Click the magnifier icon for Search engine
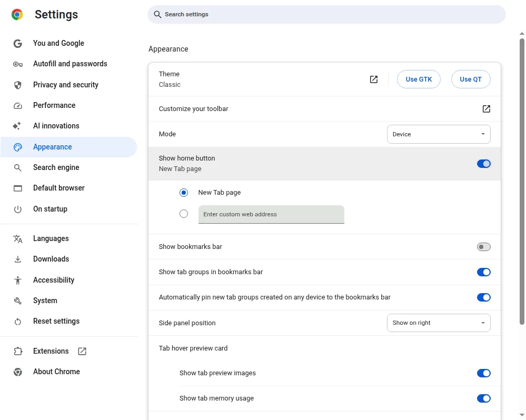 [18, 168]
